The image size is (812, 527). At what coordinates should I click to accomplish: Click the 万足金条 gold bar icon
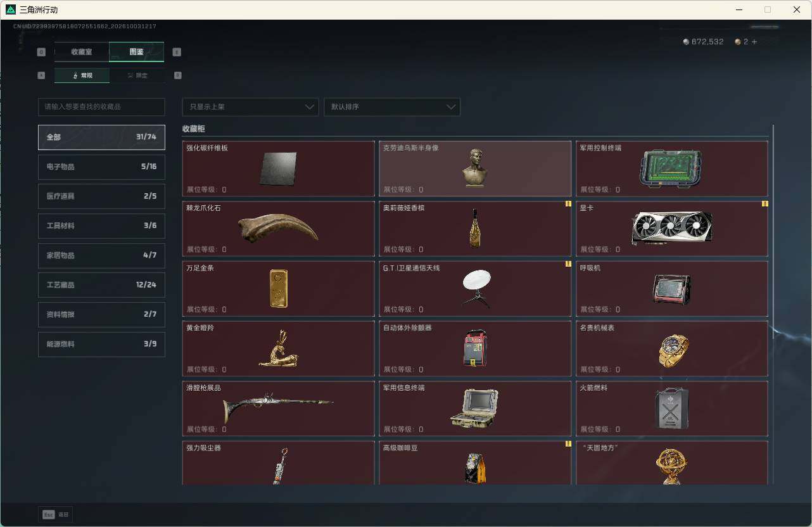[279, 288]
